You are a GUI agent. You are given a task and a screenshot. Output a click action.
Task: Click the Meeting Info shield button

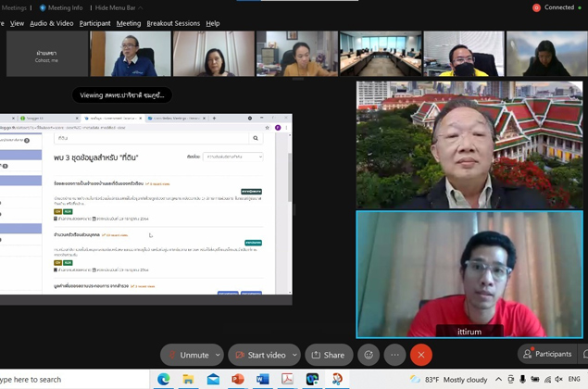pyautogui.click(x=61, y=8)
